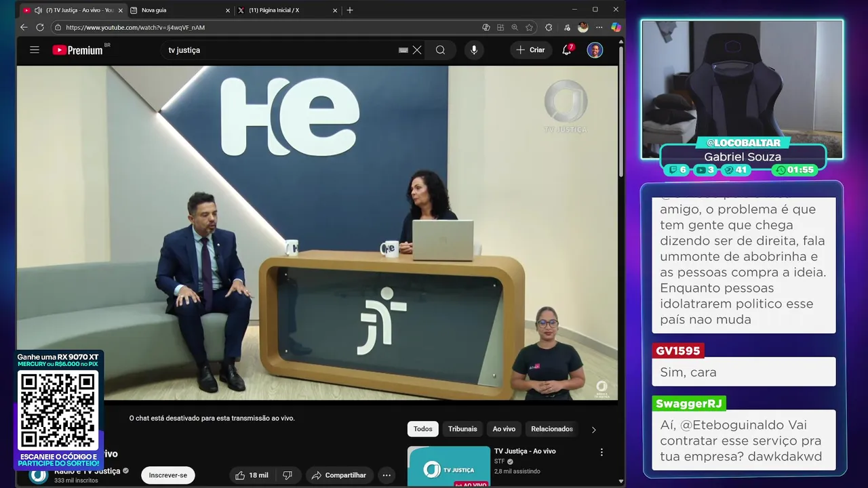Viewport: 868px width, 488px height.
Task: Close the Nova guia tab
Action: pyautogui.click(x=227, y=10)
